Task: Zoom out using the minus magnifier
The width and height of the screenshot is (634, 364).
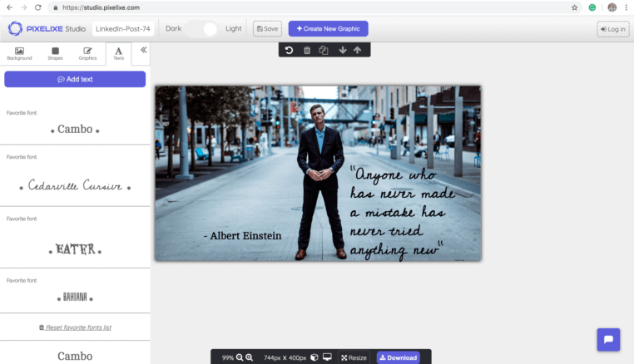Action: pyautogui.click(x=240, y=357)
